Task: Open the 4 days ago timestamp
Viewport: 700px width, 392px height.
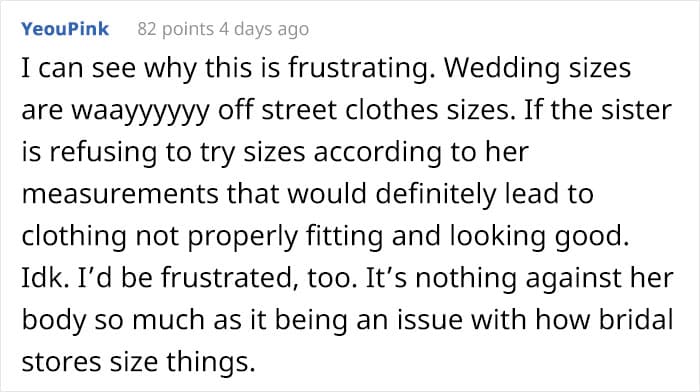Action: 264,29
